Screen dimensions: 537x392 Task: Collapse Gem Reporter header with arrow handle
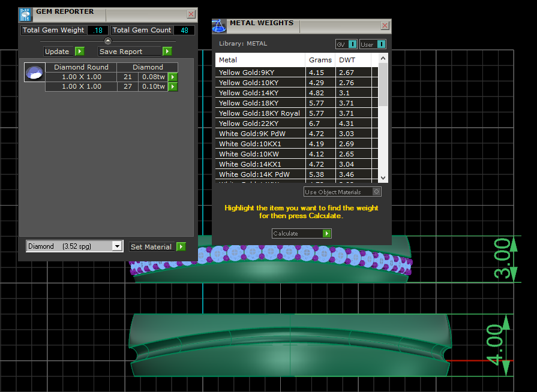108,41
